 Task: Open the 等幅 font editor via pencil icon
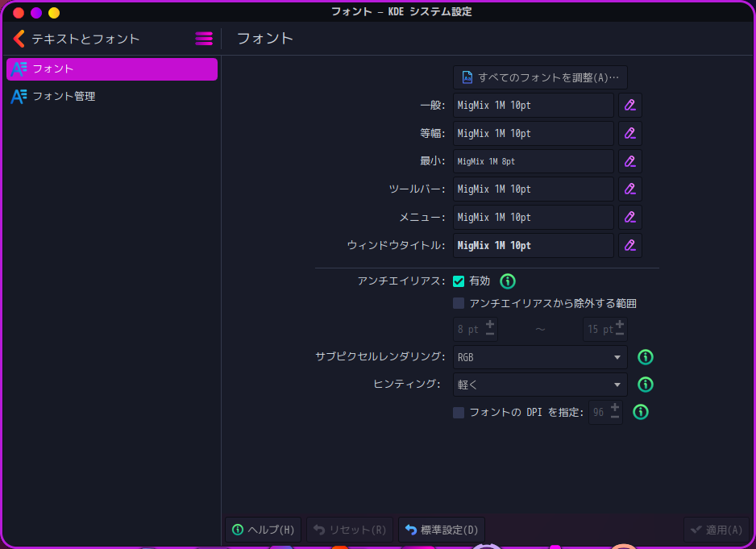pos(629,133)
